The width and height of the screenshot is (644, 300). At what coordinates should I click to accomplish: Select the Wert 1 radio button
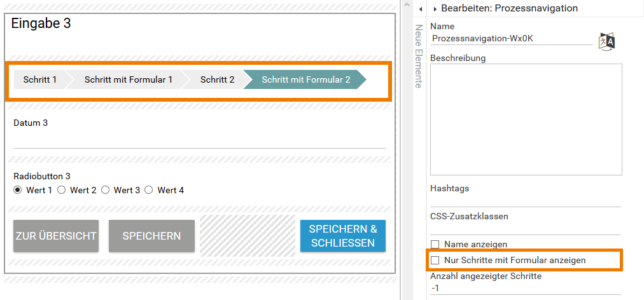tap(18, 190)
